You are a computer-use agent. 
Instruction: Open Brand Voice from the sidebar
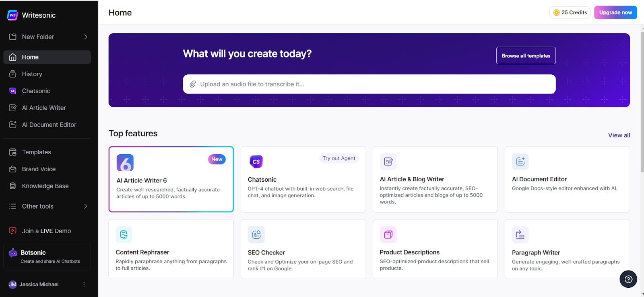point(39,169)
